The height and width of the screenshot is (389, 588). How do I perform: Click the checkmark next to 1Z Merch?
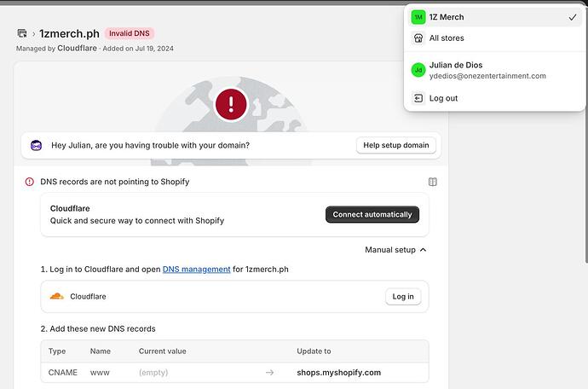click(573, 17)
